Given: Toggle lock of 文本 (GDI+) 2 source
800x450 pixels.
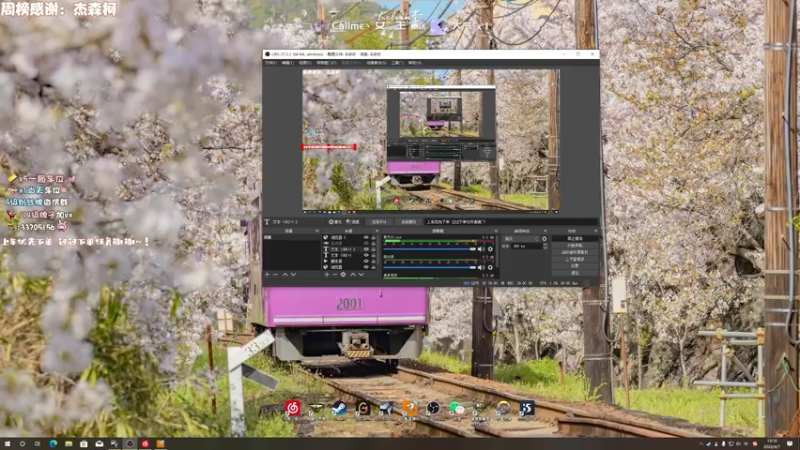Looking at the screenshot, I should 373,249.
